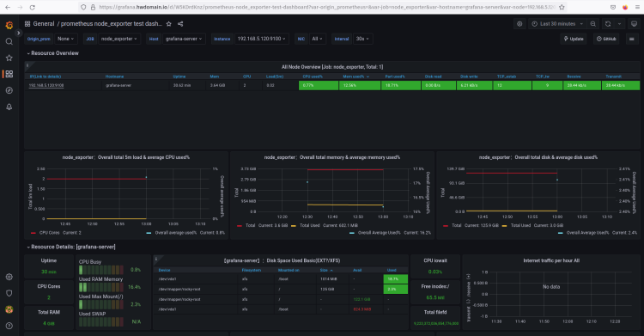This screenshot has width=644, height=336.
Task: Open the Explore compass icon
Action: pyautogui.click(x=9, y=90)
